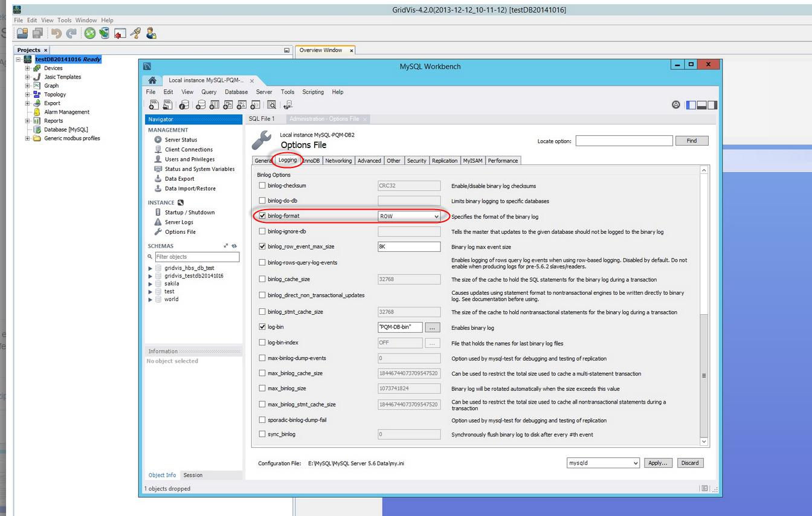
Task: Browse log-bin path with ellipsis button
Action: click(x=432, y=327)
